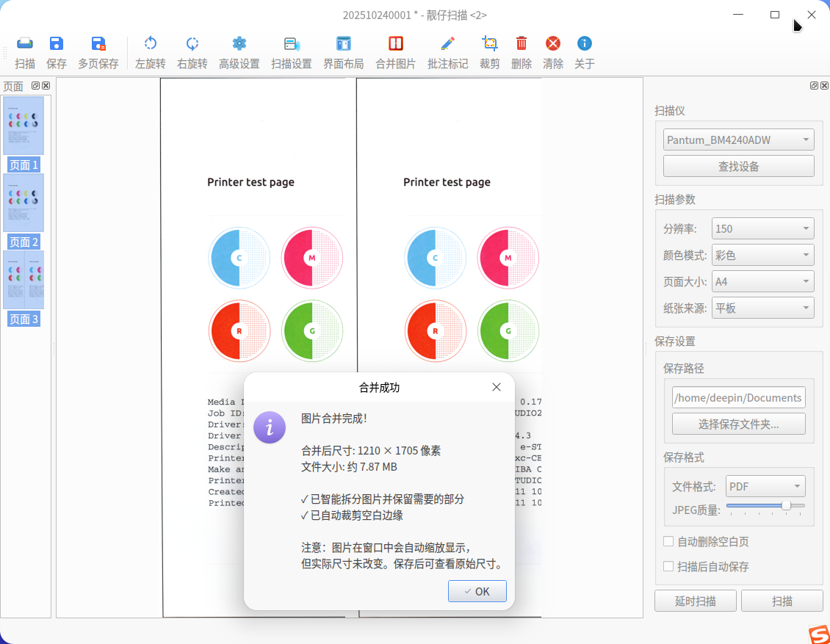
Task: Open 多页保存 multi-page save
Action: point(98,52)
